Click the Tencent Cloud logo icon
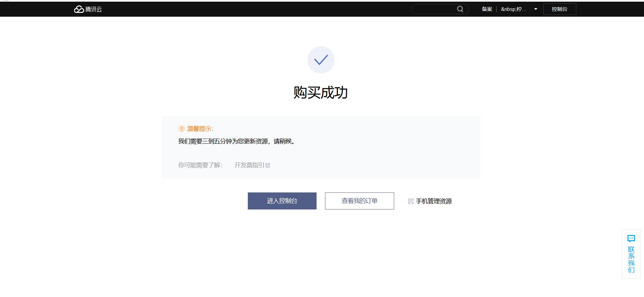Viewport: 644px width, 297px height. point(79,9)
